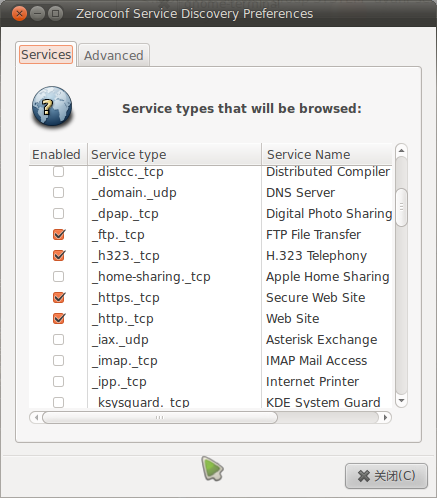
Task: Maximize the Zeroconf preferences window
Action: (55, 14)
